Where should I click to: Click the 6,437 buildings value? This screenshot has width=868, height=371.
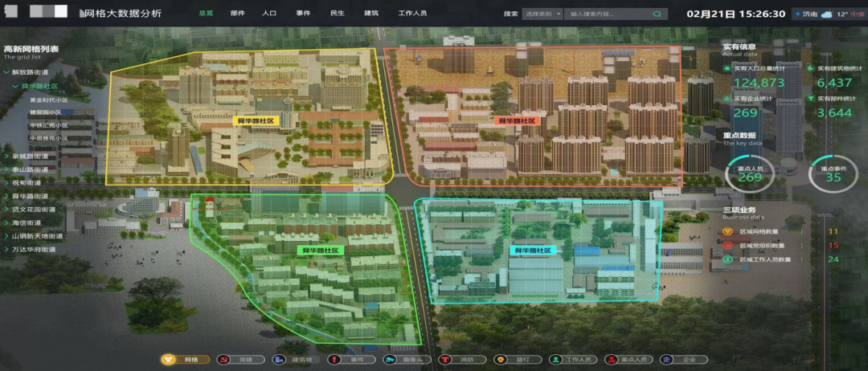833,83
